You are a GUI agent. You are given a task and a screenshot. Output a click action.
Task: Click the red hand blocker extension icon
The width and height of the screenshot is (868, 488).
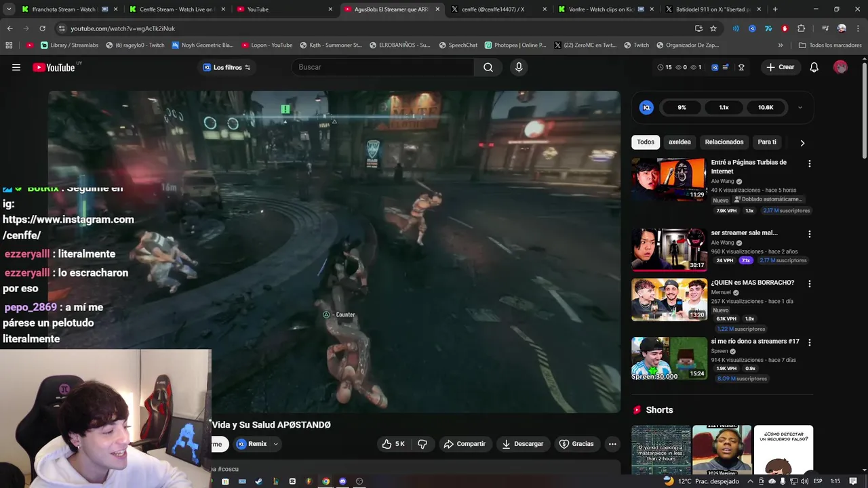click(785, 28)
